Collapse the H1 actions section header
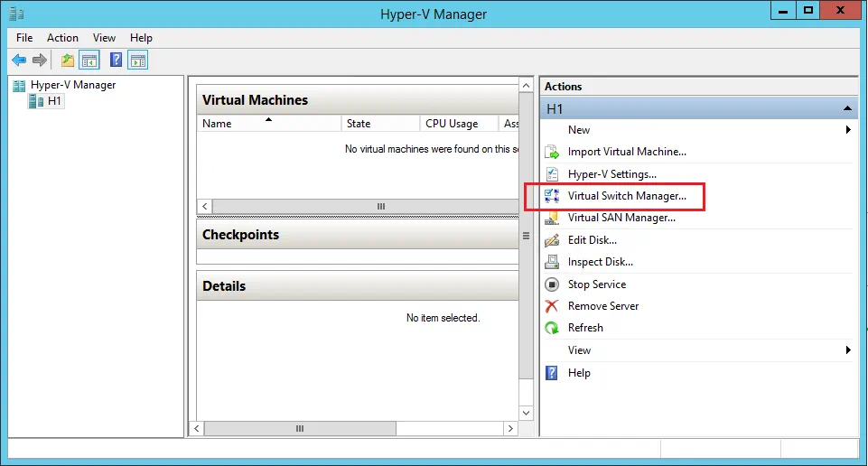Screen dimensions: 868x466 [847, 108]
